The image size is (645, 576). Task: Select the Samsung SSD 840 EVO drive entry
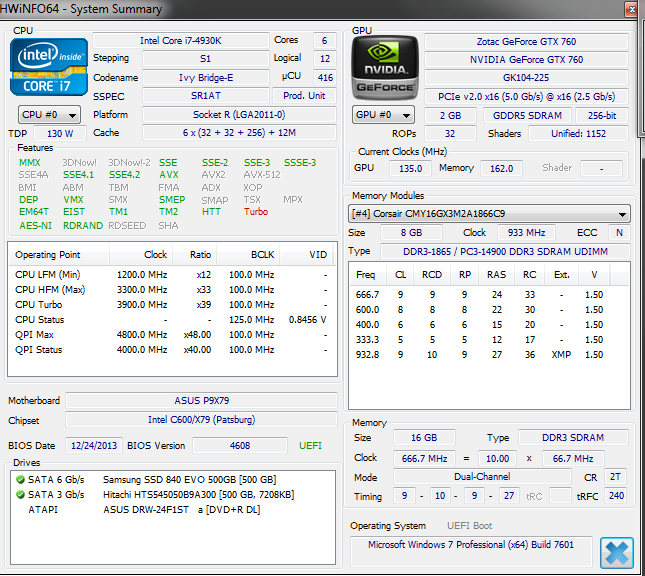click(172, 480)
